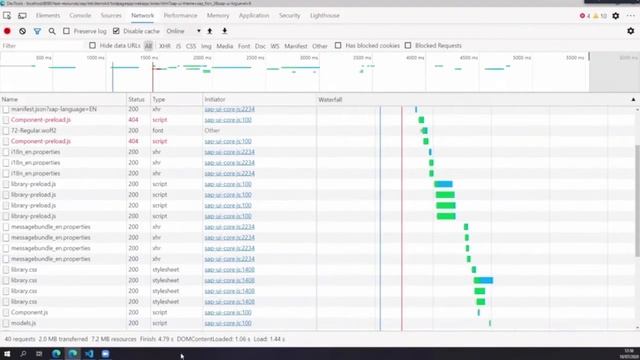Open the Sources tab
This screenshot has height=360, width=640.
coord(111,16)
